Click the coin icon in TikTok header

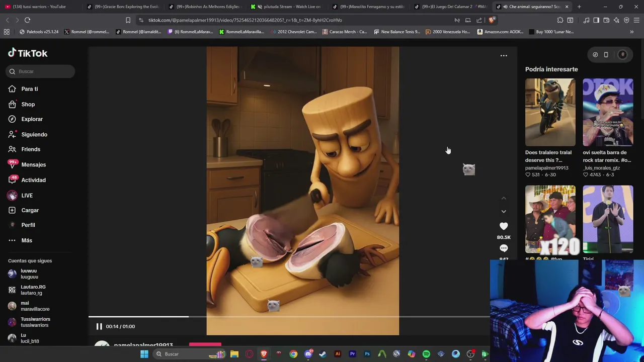595,55
